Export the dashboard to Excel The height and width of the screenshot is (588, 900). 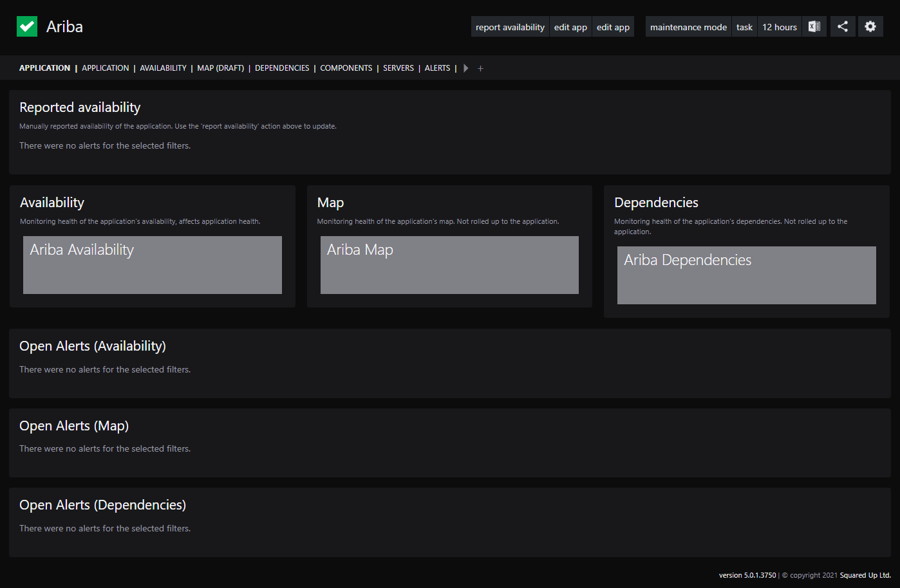(x=814, y=26)
